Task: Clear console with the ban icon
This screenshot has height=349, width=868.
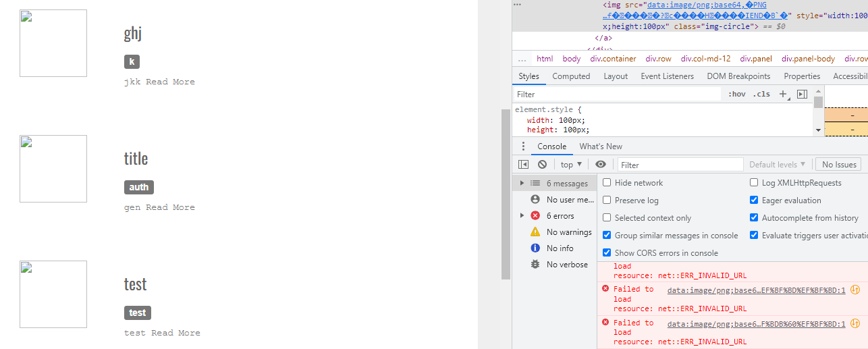Action: 542,164
